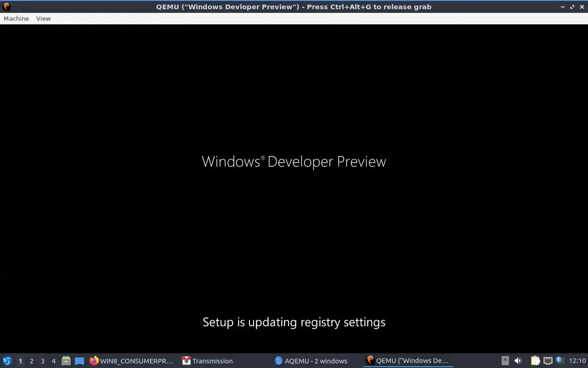The image size is (588, 368).
Task: Switch to workspace 3
Action: (42, 361)
